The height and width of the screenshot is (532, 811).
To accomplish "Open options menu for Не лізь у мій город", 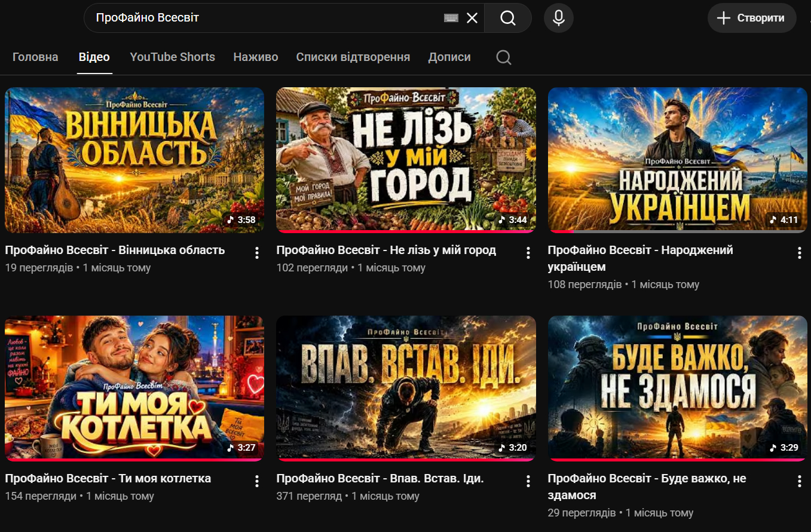I will click(x=528, y=253).
